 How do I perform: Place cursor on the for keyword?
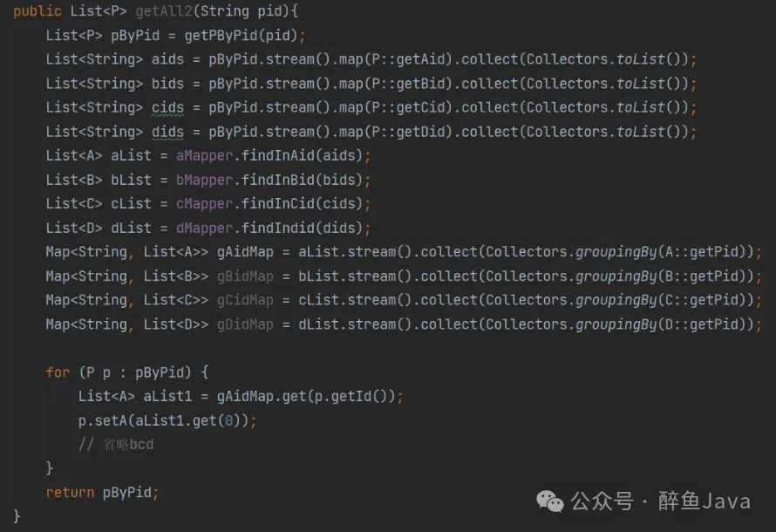pos(58,372)
